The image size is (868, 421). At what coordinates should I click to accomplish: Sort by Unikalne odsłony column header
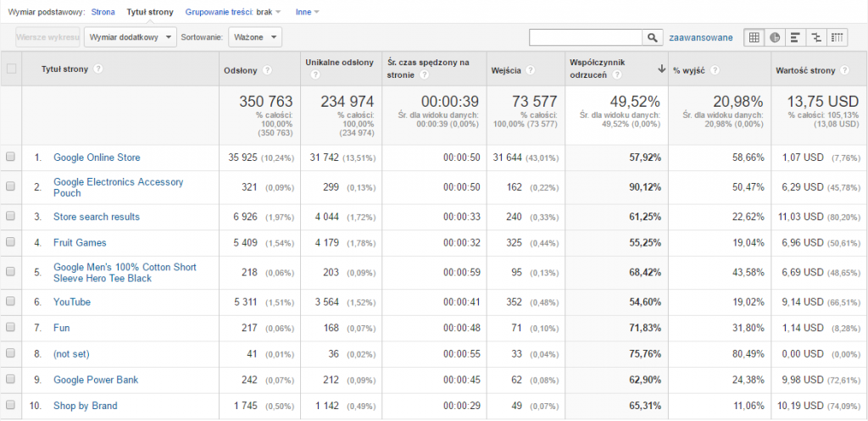point(339,63)
